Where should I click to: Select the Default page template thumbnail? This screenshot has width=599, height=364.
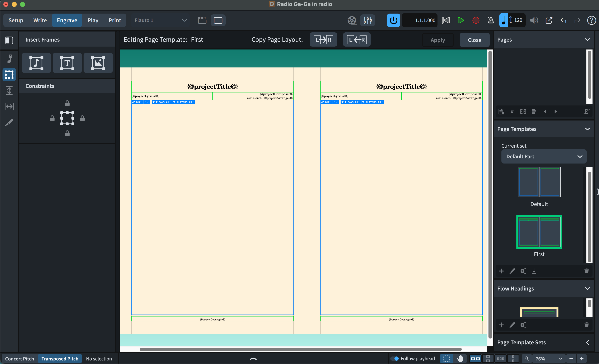[539, 182]
